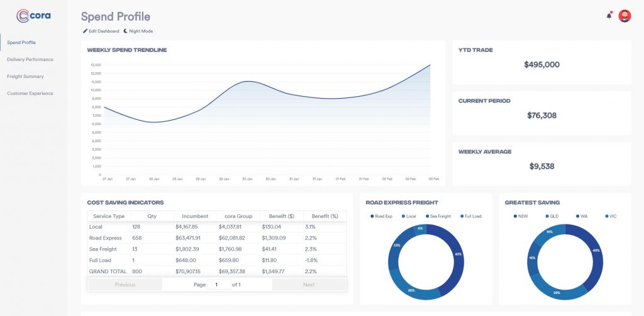Open Freight Summary page

pyautogui.click(x=25, y=77)
